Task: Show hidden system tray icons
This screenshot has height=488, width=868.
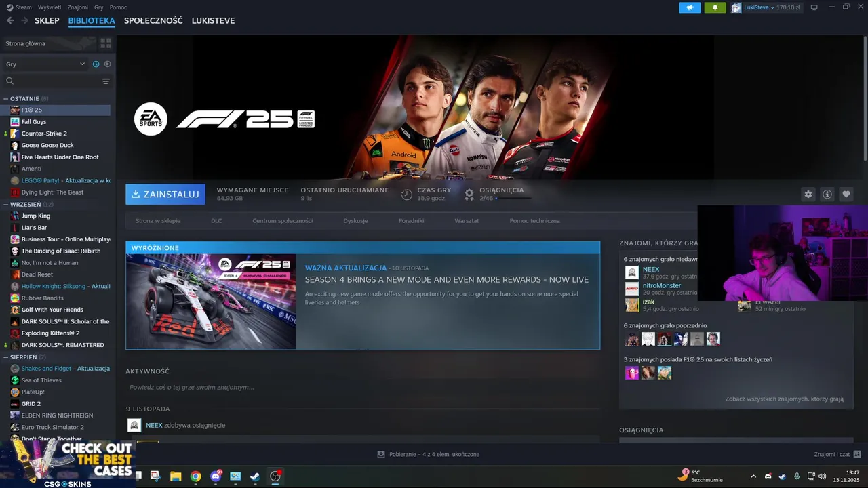Action: click(x=753, y=476)
